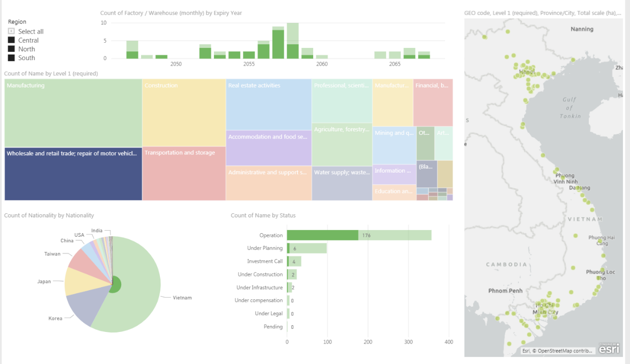Select Accommodation and food service tile
This screenshot has height=364, width=630.
click(268, 148)
